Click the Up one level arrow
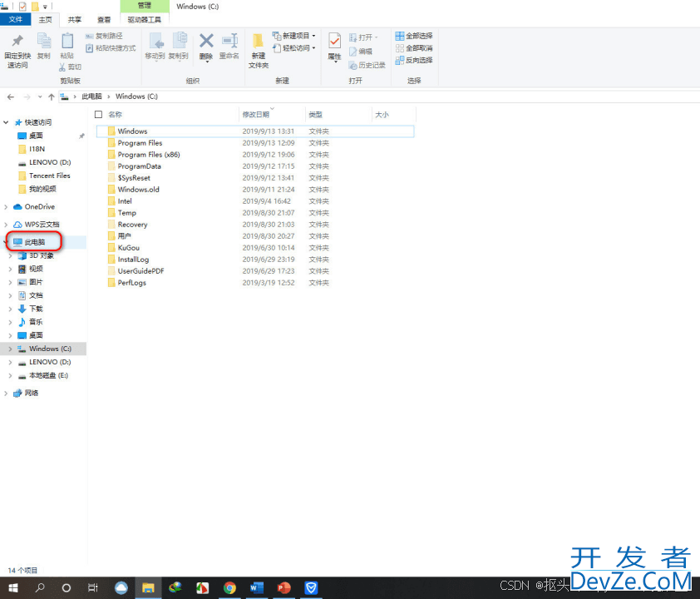 [x=52, y=97]
